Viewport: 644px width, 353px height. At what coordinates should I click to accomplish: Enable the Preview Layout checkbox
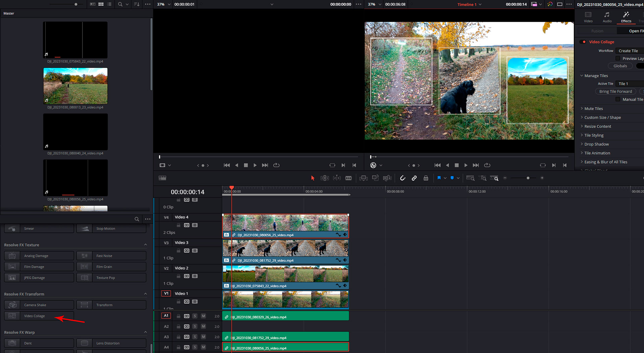(618, 58)
